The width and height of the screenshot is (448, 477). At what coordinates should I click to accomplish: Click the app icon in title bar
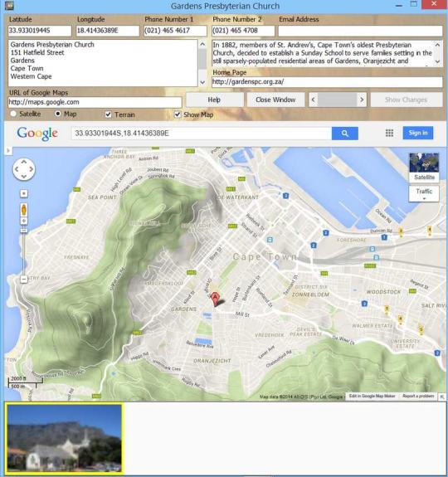9,5
